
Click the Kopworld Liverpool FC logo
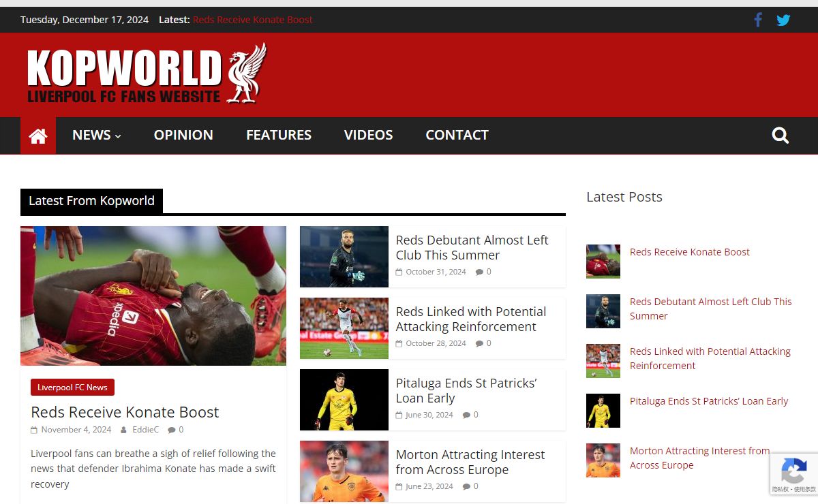[147, 74]
